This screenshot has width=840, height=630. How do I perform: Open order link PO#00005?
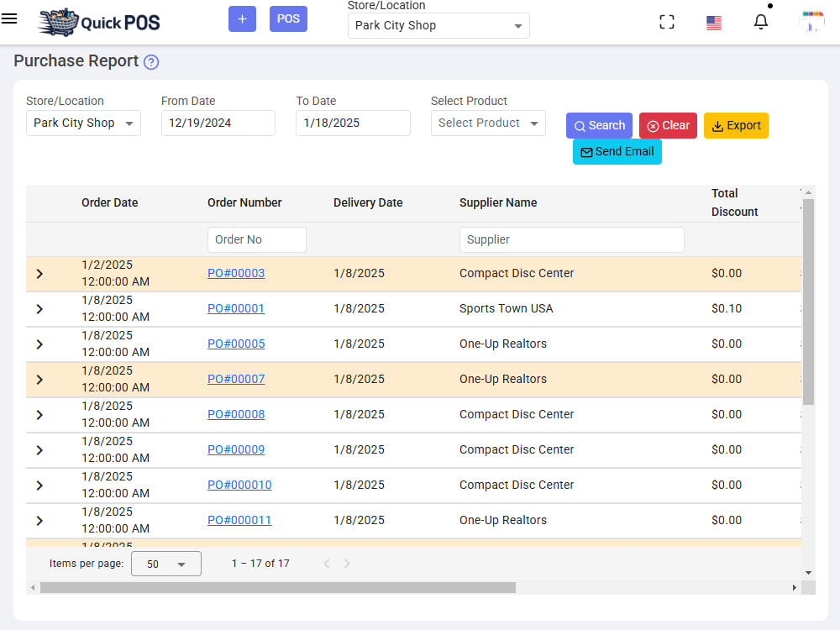tap(236, 344)
